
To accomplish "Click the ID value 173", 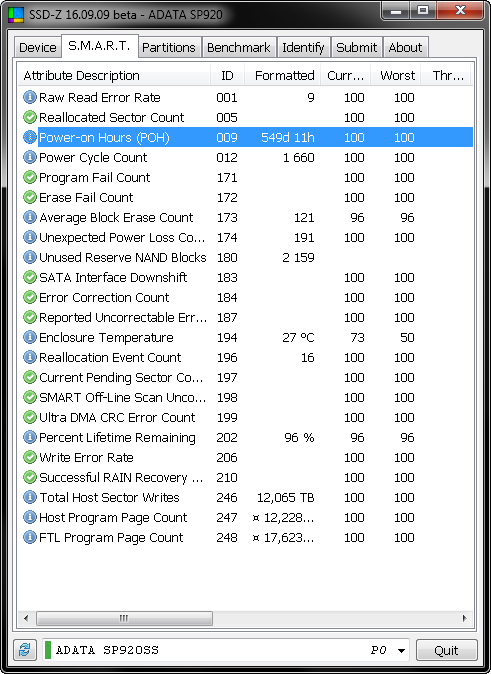I will (227, 218).
